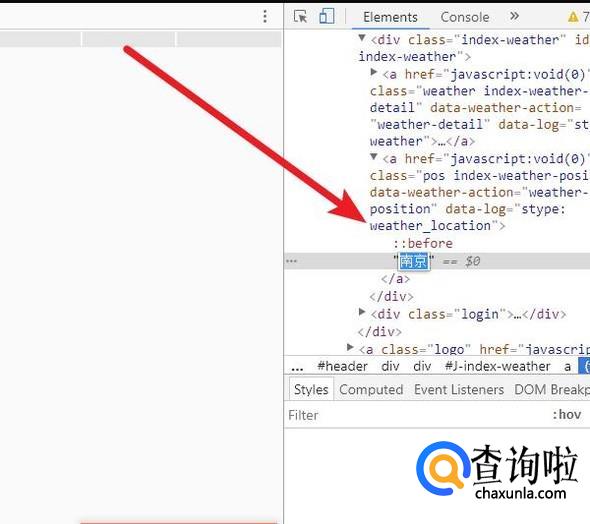Collapse the index-weather div node

point(362,38)
